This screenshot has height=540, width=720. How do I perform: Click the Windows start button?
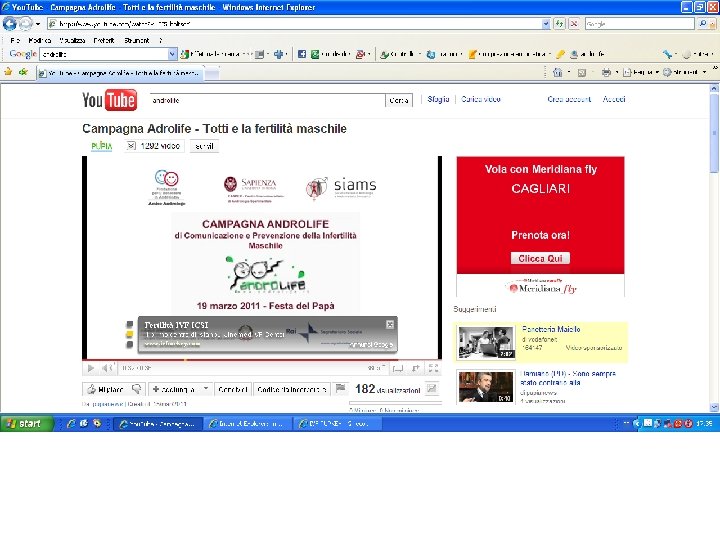point(26,423)
